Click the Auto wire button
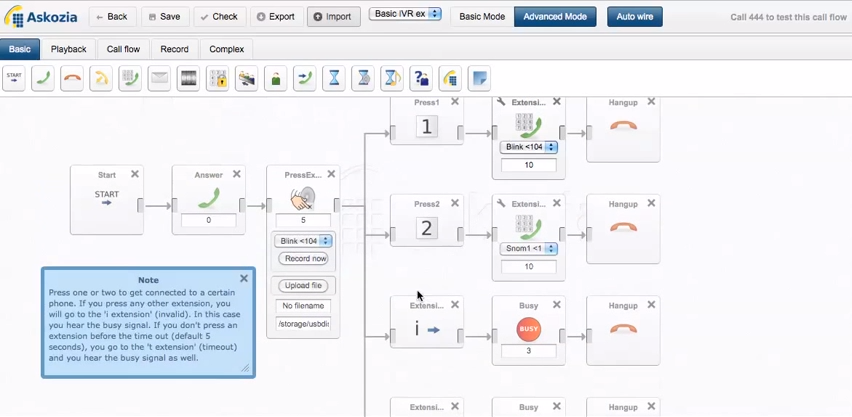The height and width of the screenshot is (417, 852). (x=634, y=17)
